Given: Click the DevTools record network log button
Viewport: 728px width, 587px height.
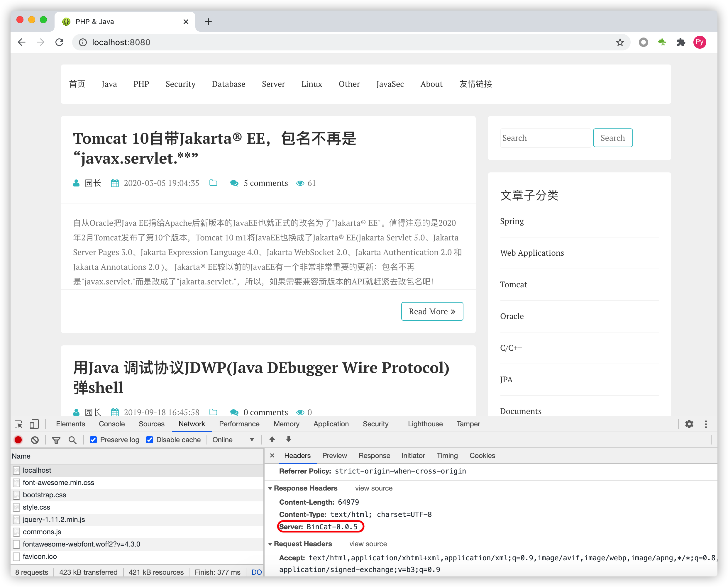Looking at the screenshot, I should point(18,440).
